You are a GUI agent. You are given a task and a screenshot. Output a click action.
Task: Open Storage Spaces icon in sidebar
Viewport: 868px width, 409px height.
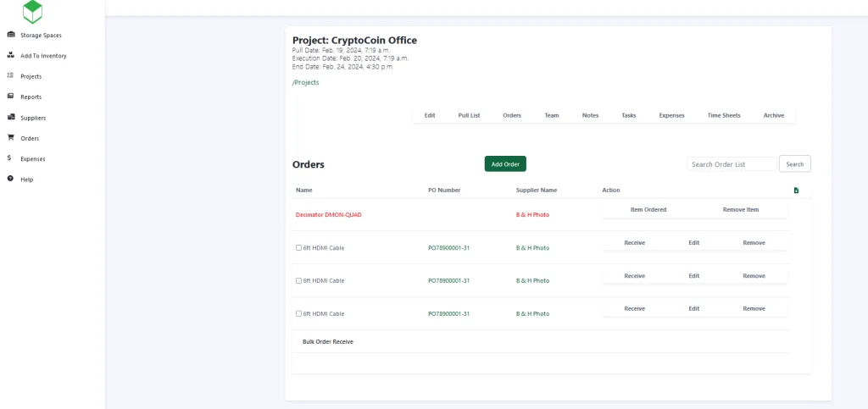10,35
